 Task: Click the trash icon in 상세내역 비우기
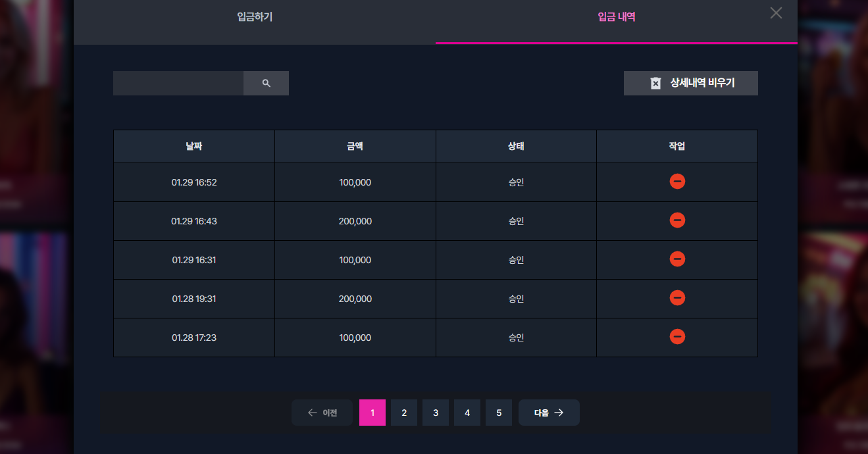[x=655, y=83]
